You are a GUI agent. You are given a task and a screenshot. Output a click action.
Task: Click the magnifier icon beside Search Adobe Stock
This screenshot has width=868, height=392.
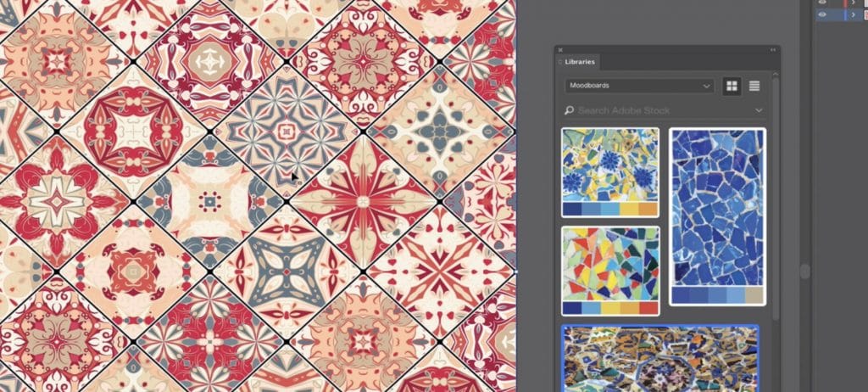[569, 110]
